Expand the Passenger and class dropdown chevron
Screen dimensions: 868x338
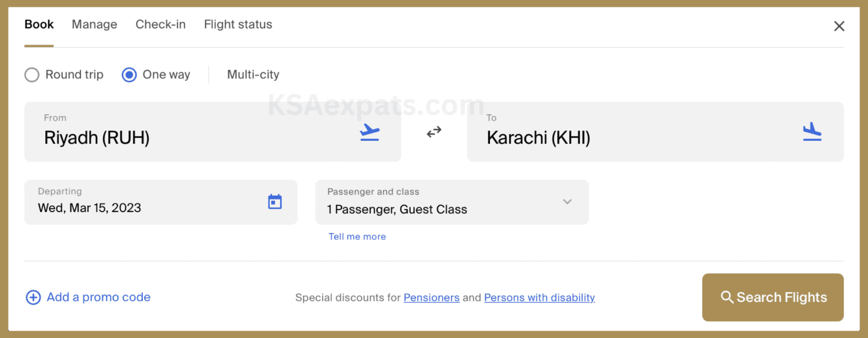tap(567, 202)
